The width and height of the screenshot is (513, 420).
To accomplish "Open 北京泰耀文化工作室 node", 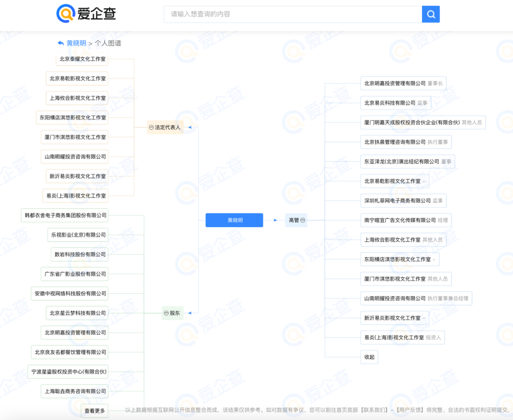I will point(82,59).
